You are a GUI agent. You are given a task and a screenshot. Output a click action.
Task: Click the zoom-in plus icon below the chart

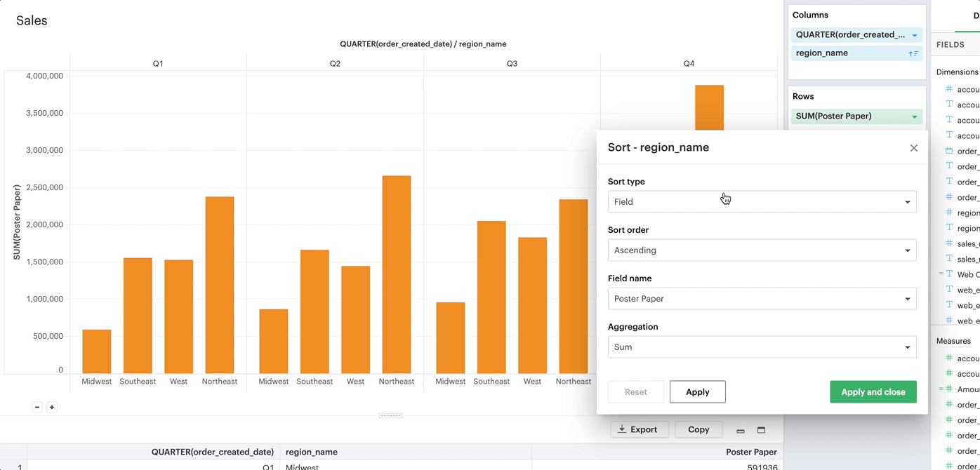[51, 407]
